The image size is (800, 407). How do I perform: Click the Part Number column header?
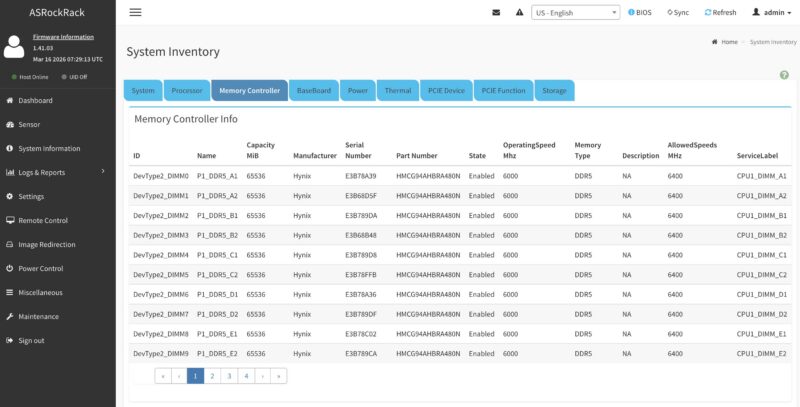[417, 156]
